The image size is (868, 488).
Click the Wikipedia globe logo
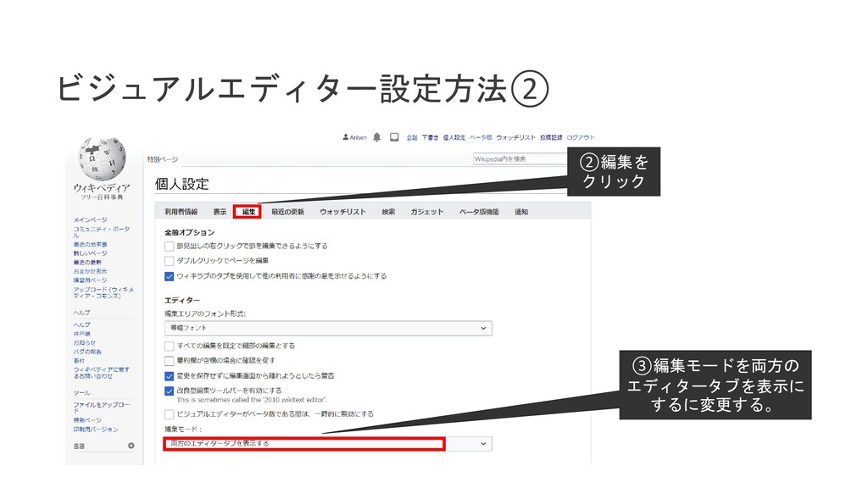point(102,158)
